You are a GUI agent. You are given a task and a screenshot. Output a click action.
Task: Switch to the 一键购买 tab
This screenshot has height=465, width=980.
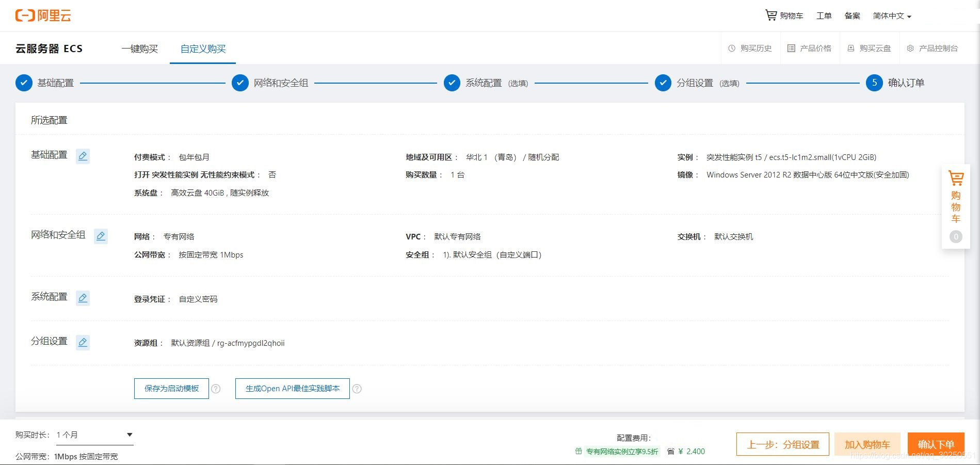pos(139,49)
